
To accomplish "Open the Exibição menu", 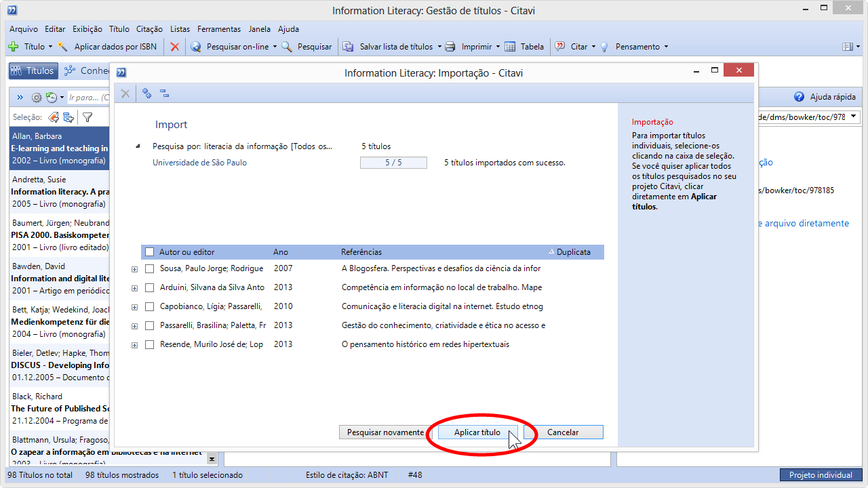I will (x=87, y=29).
